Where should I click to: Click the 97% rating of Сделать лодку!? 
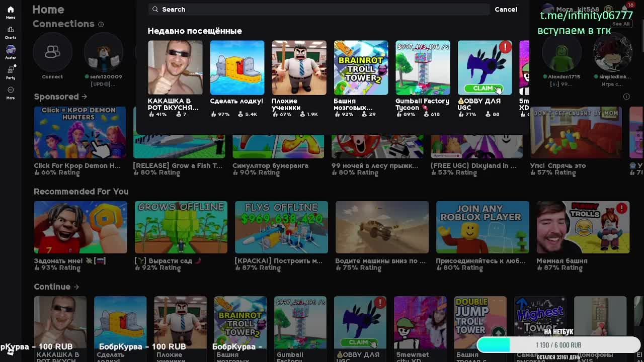pyautogui.click(x=220, y=114)
